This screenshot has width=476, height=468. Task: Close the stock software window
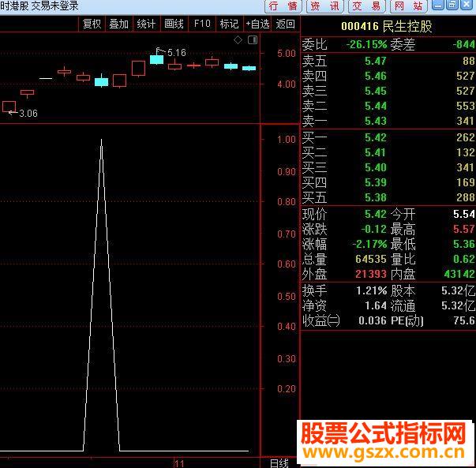pyautogui.click(x=467, y=5)
